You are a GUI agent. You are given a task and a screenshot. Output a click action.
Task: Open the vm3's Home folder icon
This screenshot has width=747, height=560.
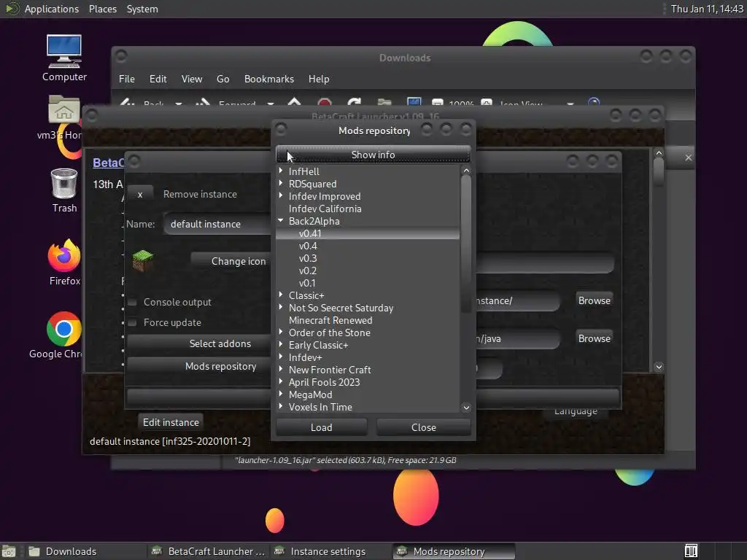64,109
